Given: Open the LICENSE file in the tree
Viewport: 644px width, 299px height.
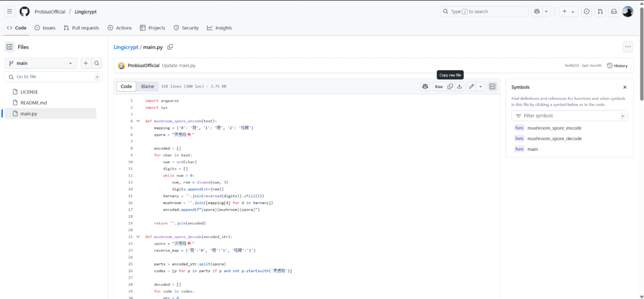Looking at the screenshot, I should (29, 92).
